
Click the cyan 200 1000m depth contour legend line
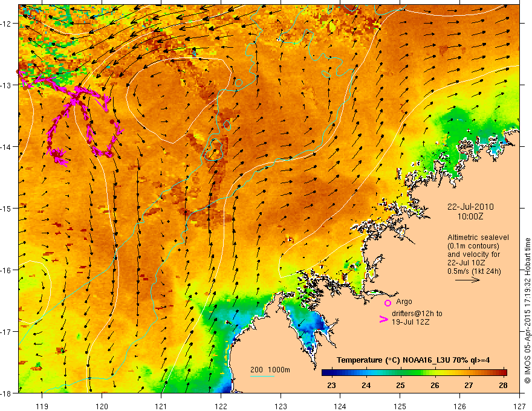pos(262,376)
